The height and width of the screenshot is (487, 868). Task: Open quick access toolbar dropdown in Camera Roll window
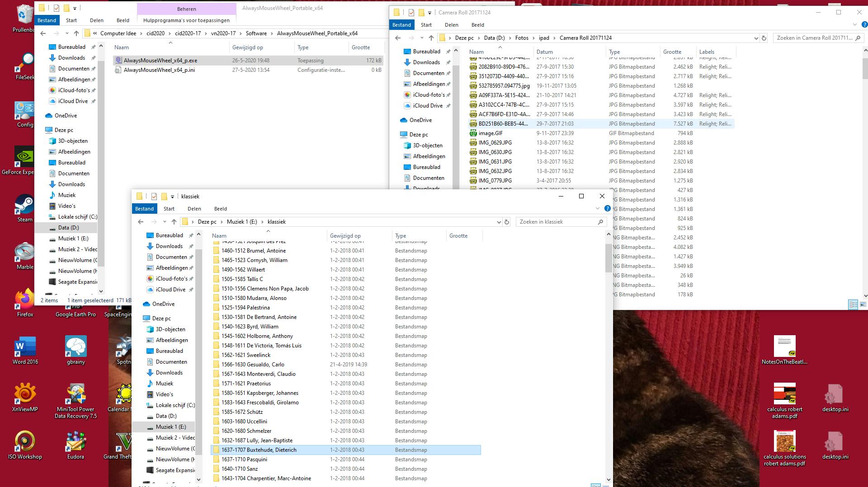tap(429, 13)
